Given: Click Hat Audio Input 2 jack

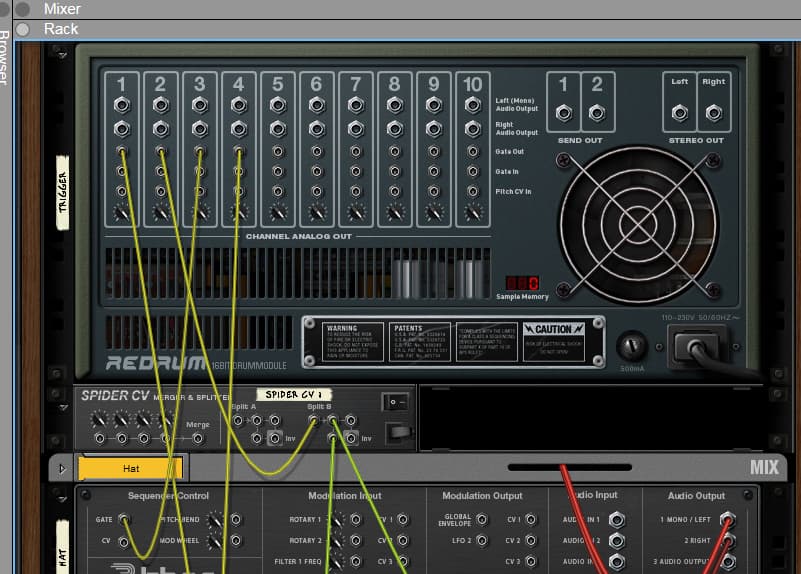Looking at the screenshot, I should (617, 540).
